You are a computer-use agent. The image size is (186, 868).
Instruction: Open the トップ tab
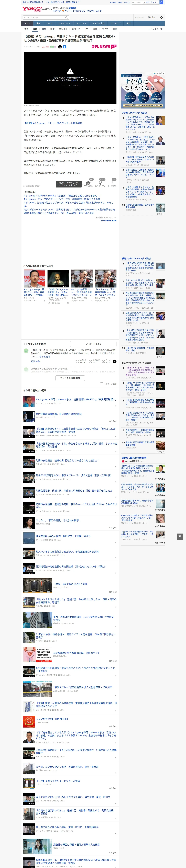(x=27, y=24)
